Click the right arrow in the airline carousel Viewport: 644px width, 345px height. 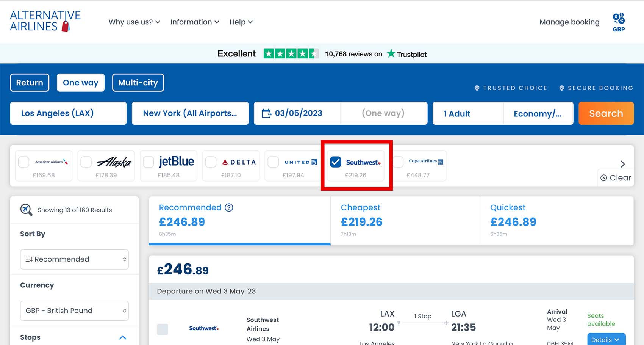point(622,164)
